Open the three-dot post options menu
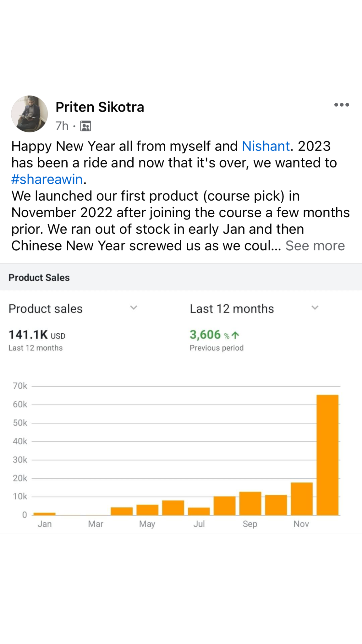Screen dimensions: 362x644 (342, 105)
